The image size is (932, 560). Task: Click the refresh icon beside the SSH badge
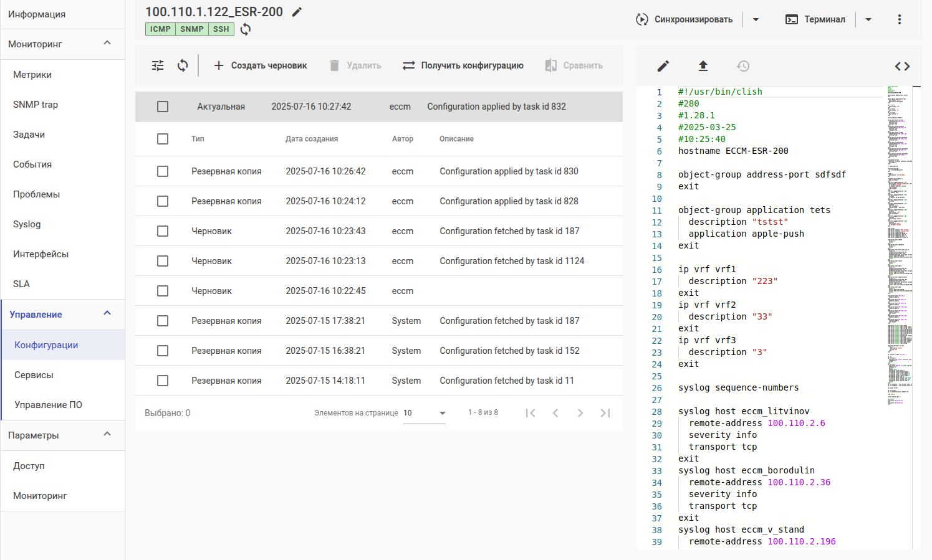click(246, 29)
